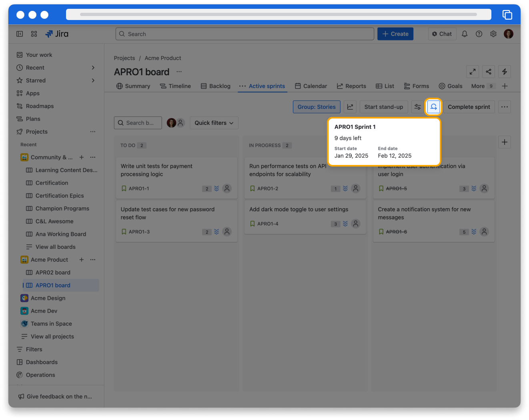Create board in Acme Product plus icon
529x420 pixels.
point(82,260)
